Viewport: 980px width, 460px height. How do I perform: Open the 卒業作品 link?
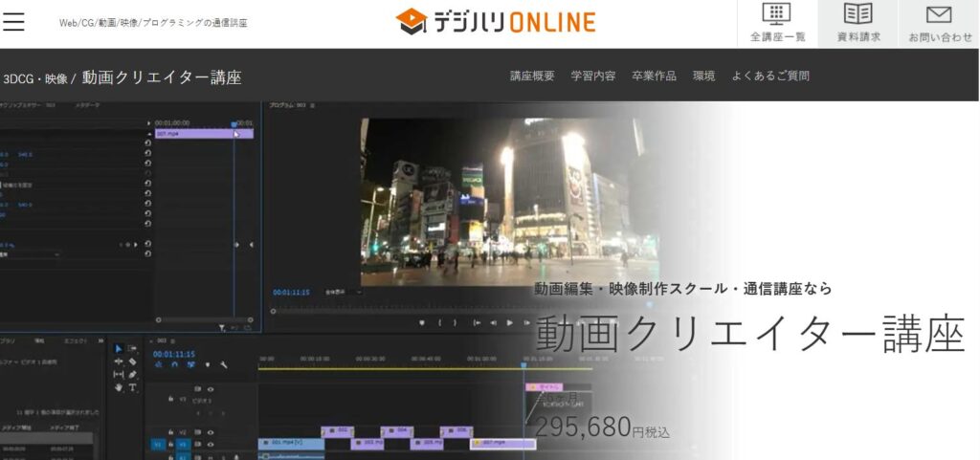(x=654, y=76)
